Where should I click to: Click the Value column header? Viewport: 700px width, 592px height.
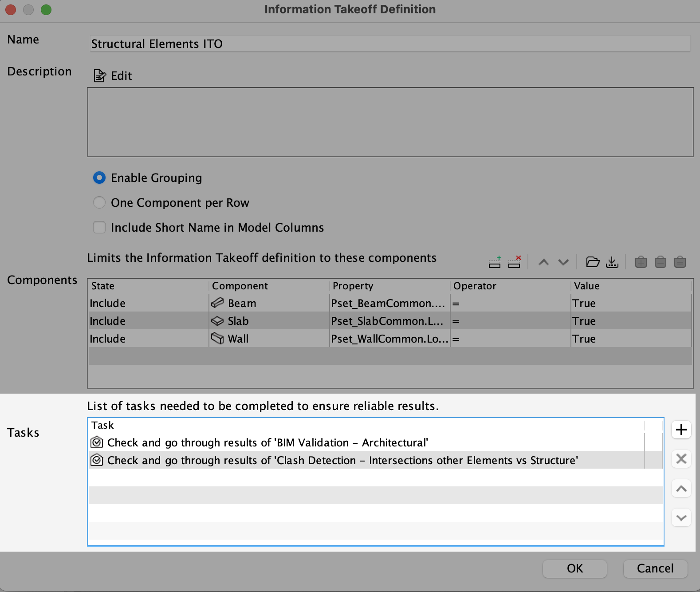[x=631, y=286]
